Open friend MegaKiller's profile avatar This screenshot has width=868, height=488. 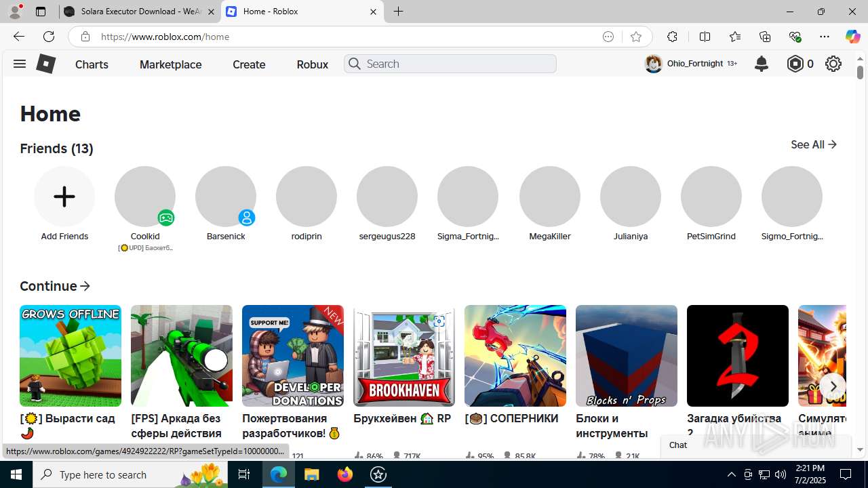[x=550, y=197]
